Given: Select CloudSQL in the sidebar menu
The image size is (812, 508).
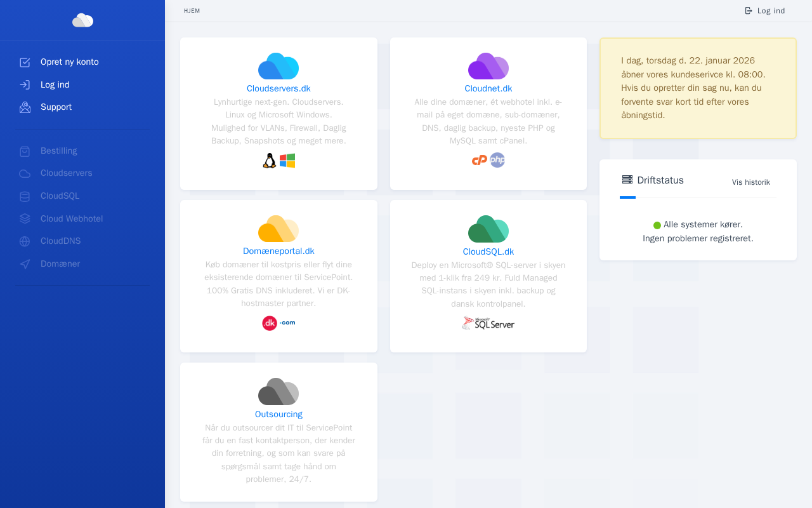Looking at the screenshot, I should point(60,196).
